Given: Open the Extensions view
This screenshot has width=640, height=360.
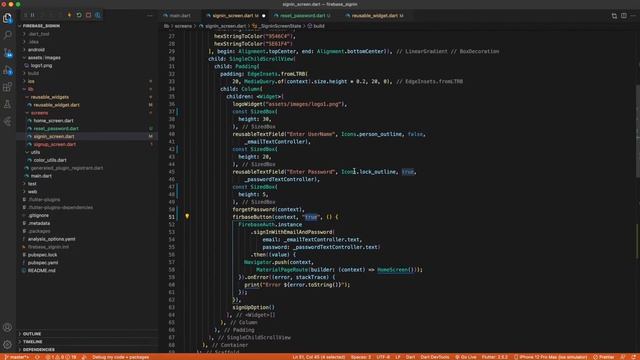Looking at the screenshot, I should coord(7,87).
